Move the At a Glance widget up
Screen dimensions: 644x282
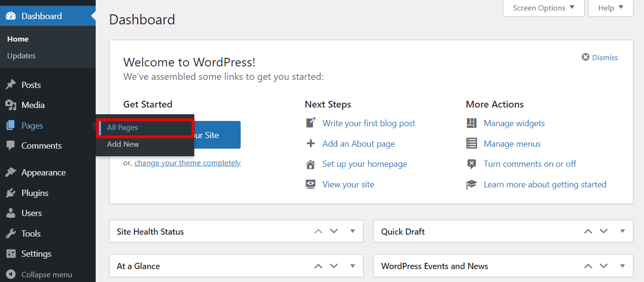318,266
